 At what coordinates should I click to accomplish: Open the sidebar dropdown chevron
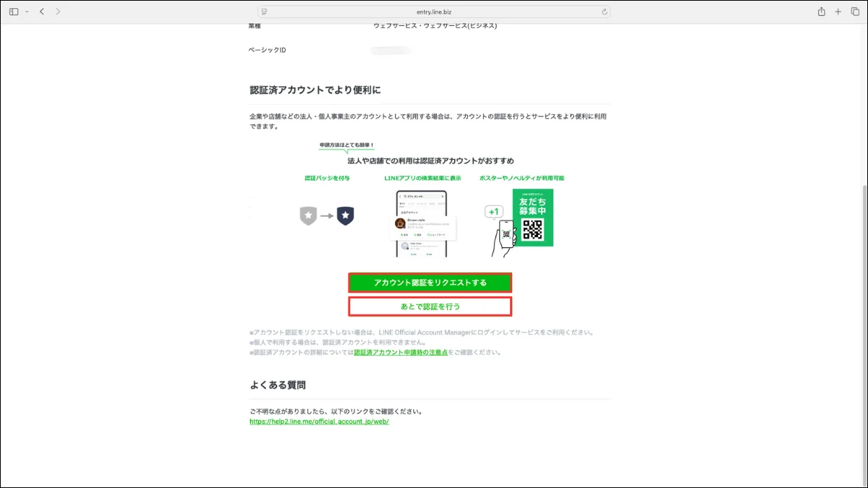coord(27,12)
